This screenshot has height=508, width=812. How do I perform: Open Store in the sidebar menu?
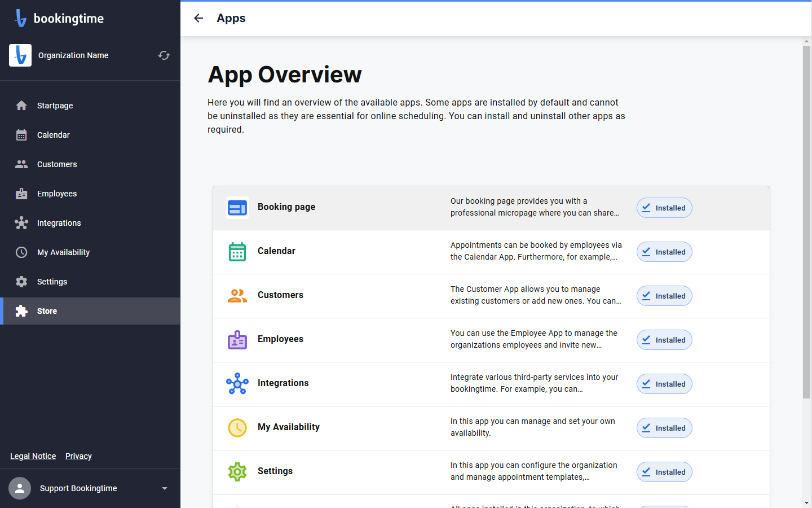click(90, 311)
